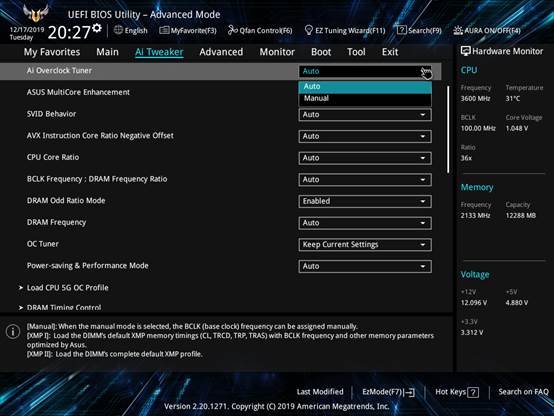Open the DRAM Odd Ratio Mode dropdown

[365, 201]
